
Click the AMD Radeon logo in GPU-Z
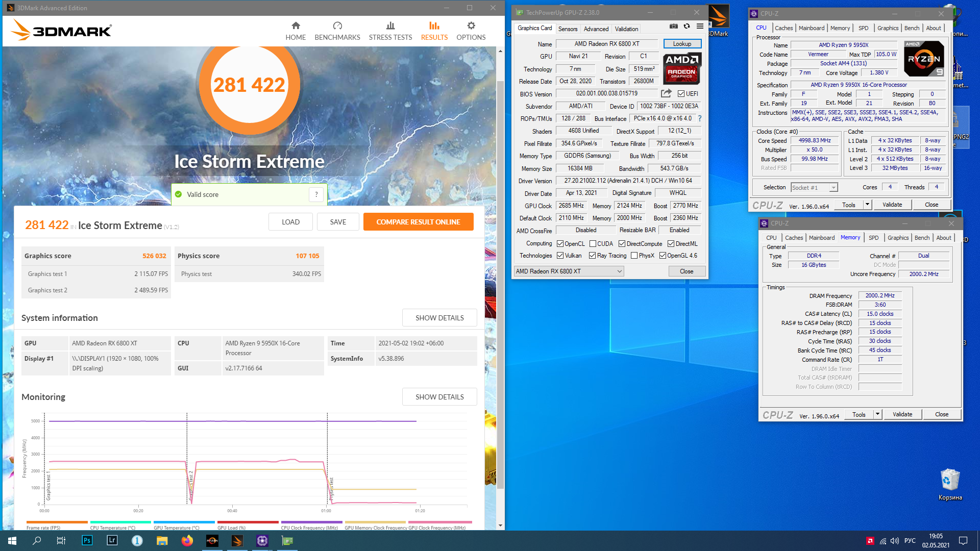682,69
